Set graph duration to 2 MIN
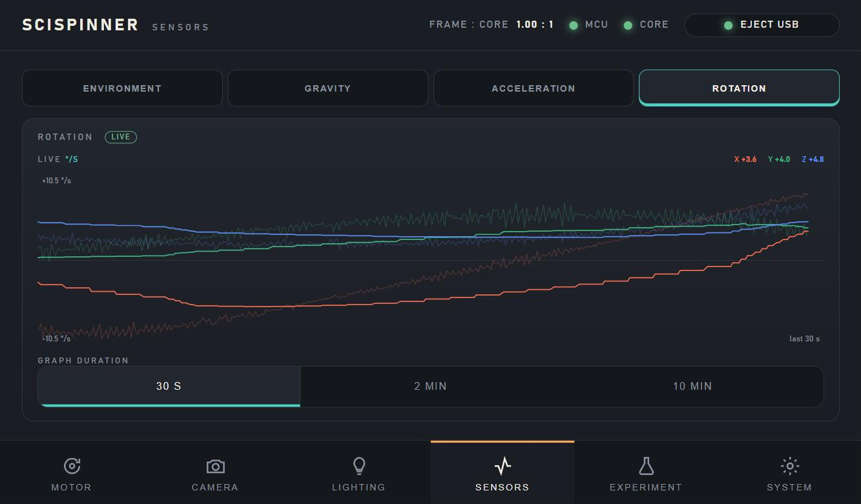Screen dimensions: 861x504 point(431,386)
